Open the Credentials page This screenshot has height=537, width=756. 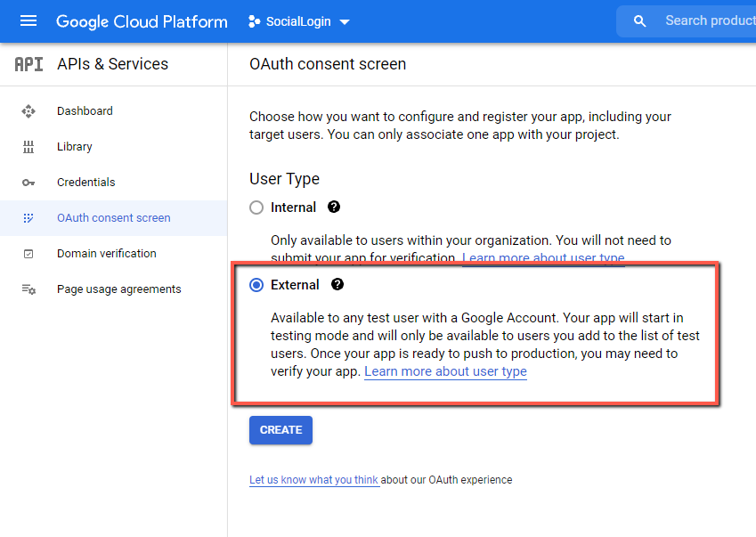pyautogui.click(x=85, y=183)
